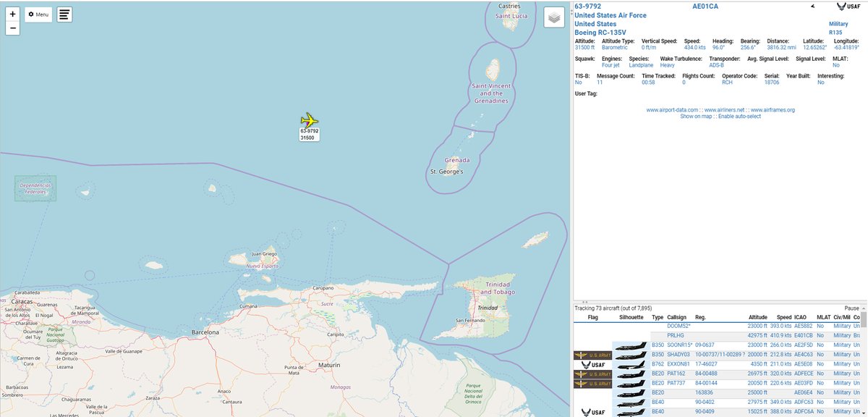Screen dimensions: 868x417
Task: Click the B762 silhouette in EXXON81 row
Action: (630, 365)
